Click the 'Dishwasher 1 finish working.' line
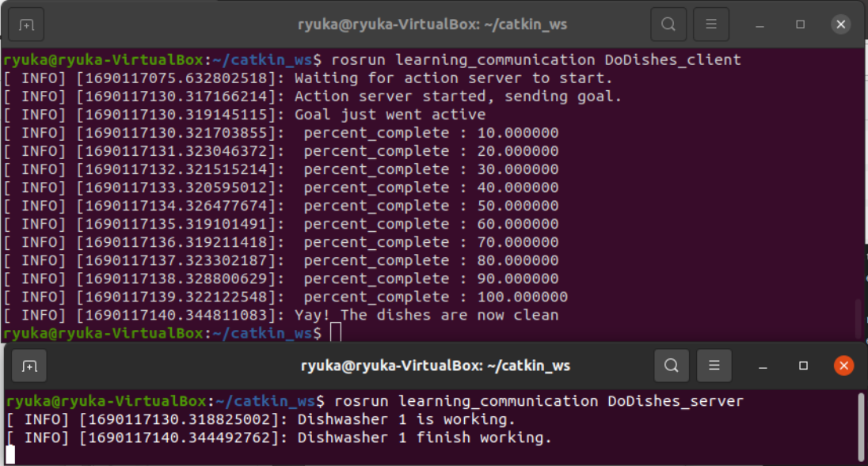This screenshot has height=466, width=868. point(424,438)
